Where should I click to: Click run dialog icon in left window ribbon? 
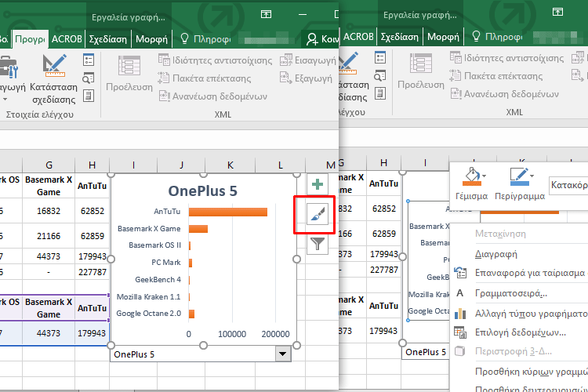click(x=89, y=96)
